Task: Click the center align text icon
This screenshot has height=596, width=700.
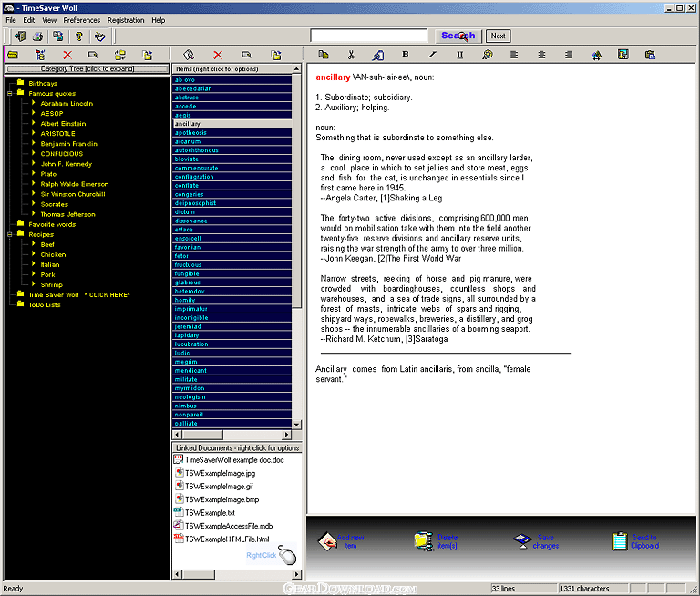Action: [x=541, y=55]
